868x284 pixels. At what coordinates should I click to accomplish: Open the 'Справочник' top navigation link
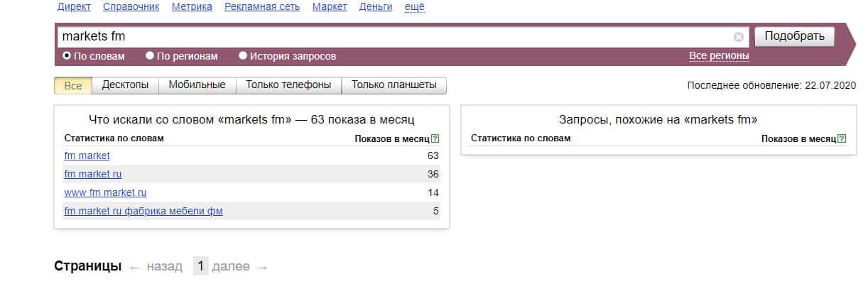coord(131,7)
